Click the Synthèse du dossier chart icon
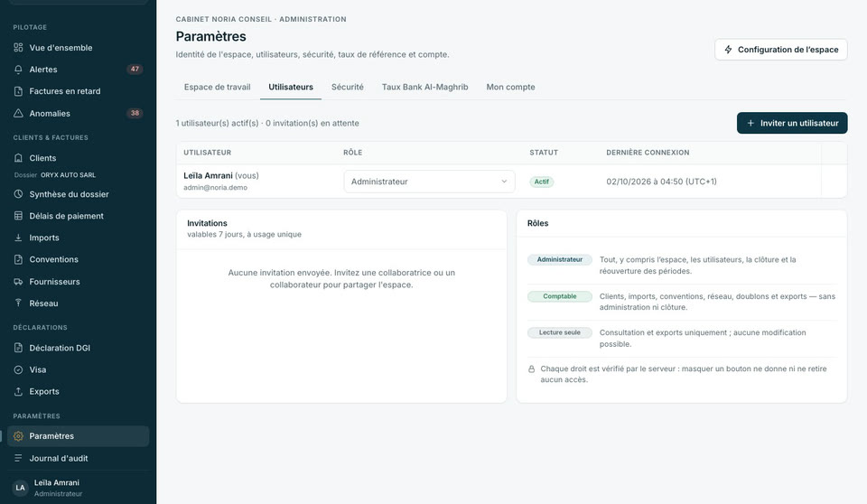This screenshot has width=867, height=504. [x=18, y=194]
